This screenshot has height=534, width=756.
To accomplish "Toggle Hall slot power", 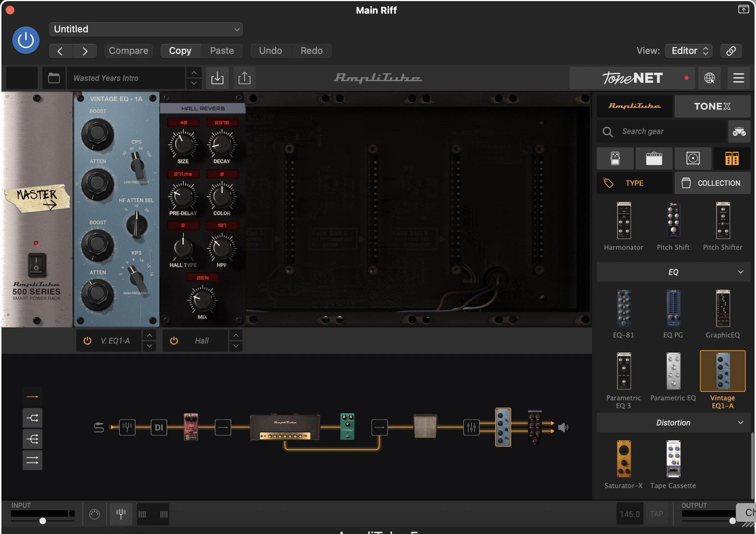I will [174, 341].
